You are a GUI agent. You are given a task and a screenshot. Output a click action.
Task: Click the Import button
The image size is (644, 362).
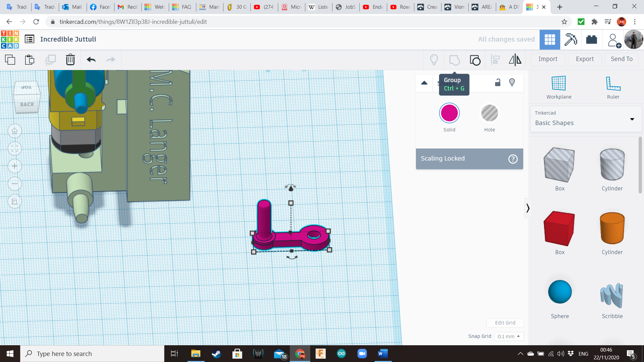coord(548,59)
